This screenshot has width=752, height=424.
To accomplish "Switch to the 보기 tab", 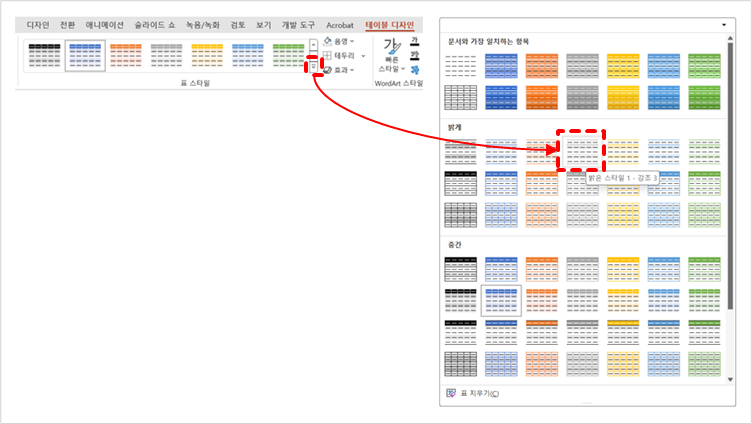I will (x=263, y=25).
